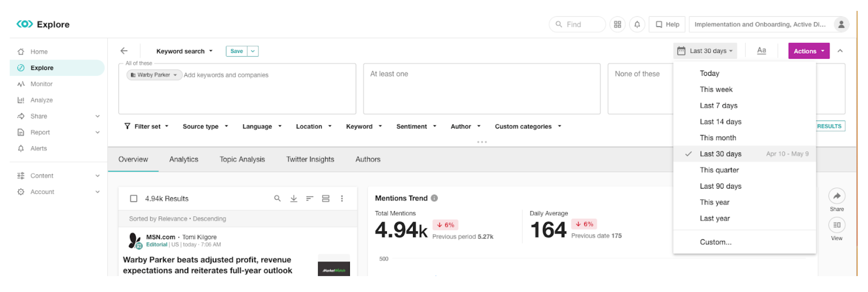The width and height of the screenshot is (868, 292).
Task: Select This week in date menu
Action: 745,89
